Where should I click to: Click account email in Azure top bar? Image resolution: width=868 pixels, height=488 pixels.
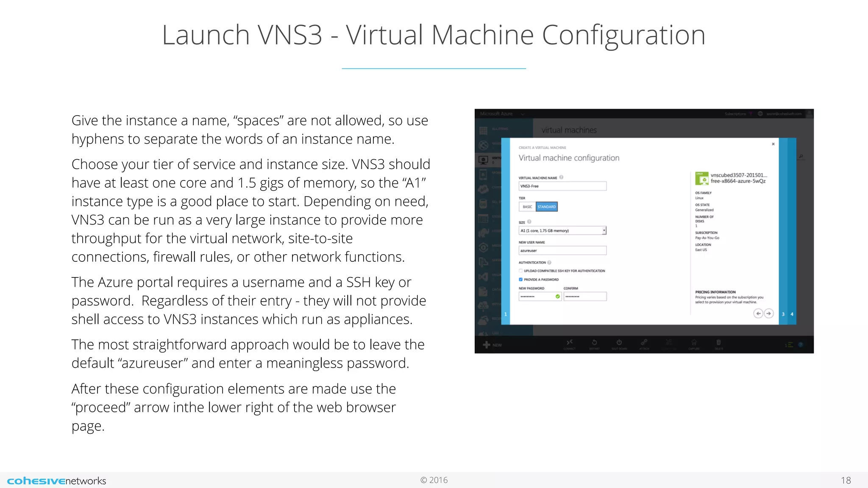coord(784,114)
